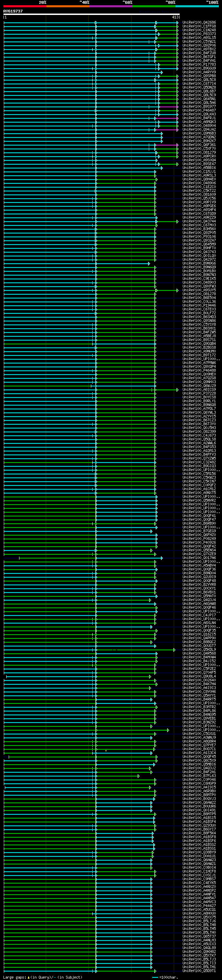Viewport: 222px width, 980px height.
Task: Click the purple ~60% identity legend bar
Action: click(x=111, y=6)
